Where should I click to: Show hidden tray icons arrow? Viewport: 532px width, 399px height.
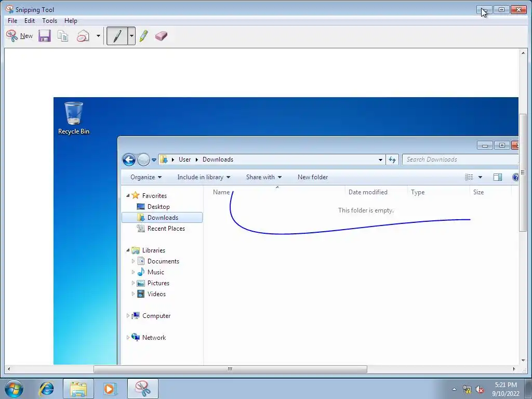coord(454,389)
